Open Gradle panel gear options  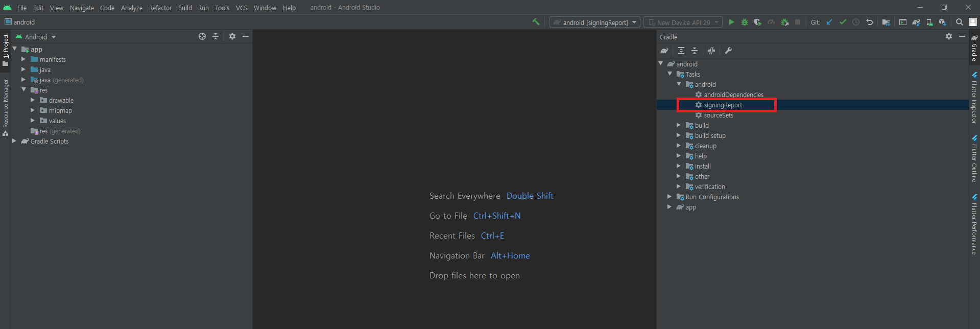(x=949, y=36)
